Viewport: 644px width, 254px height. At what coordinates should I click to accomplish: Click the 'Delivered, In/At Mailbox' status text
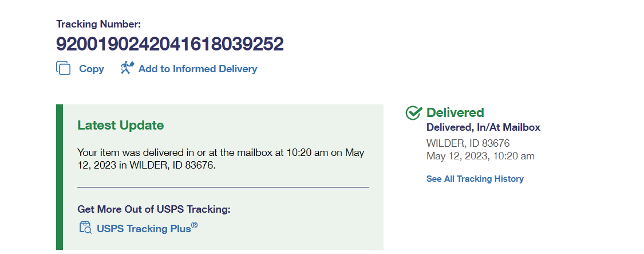(x=483, y=127)
